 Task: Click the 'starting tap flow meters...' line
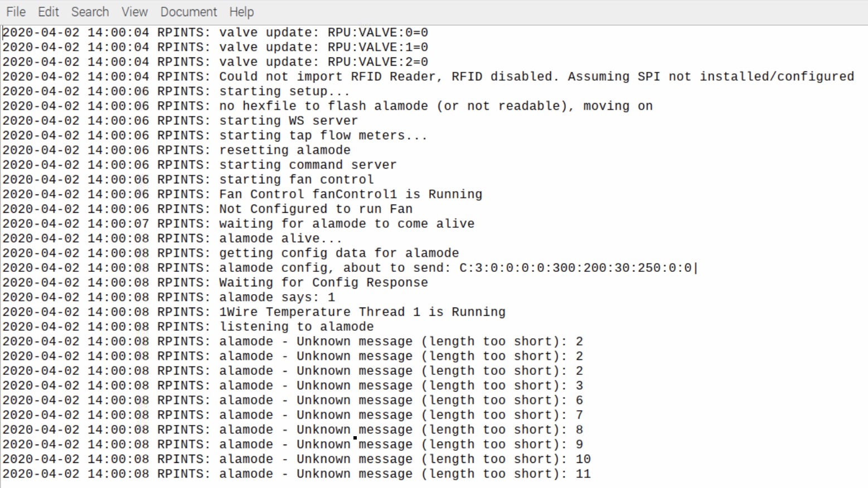pyautogui.click(x=215, y=135)
